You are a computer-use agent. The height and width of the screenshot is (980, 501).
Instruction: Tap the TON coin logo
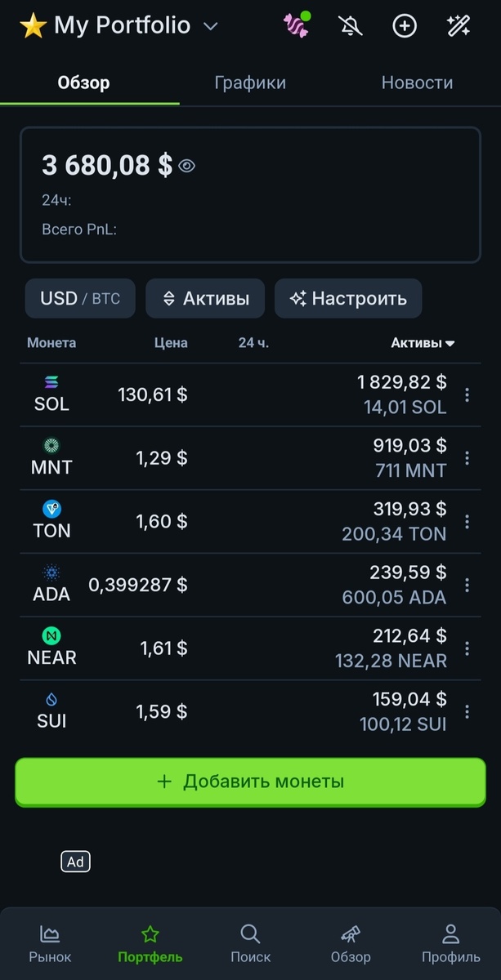[x=51, y=510]
